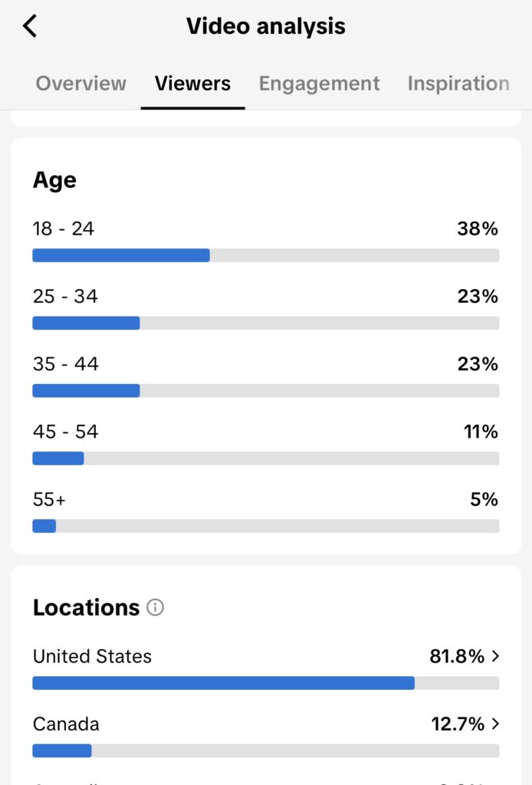Tap the Video analysis page title

[265, 26]
